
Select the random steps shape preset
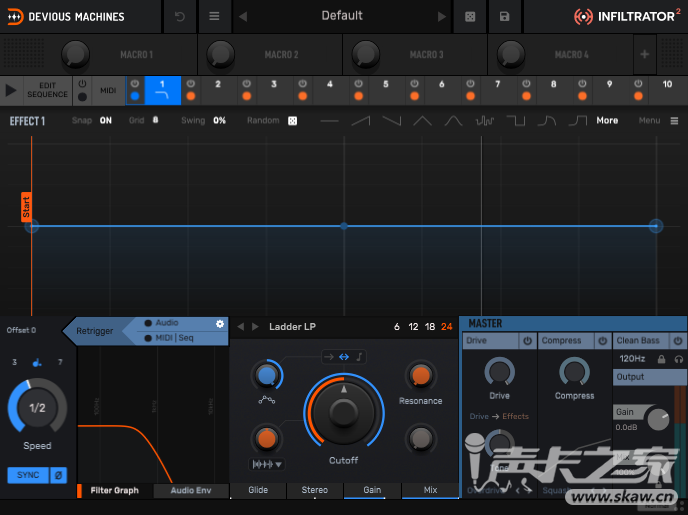(485, 121)
